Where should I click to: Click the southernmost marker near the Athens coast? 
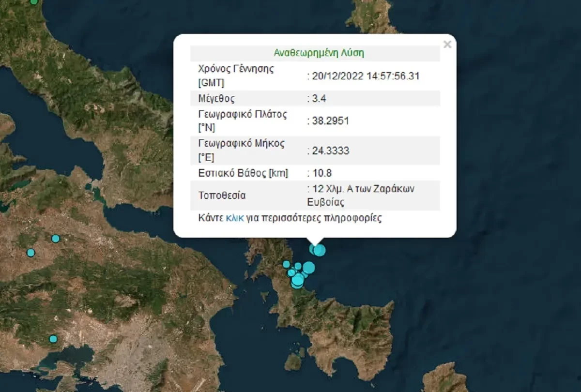(x=53, y=339)
